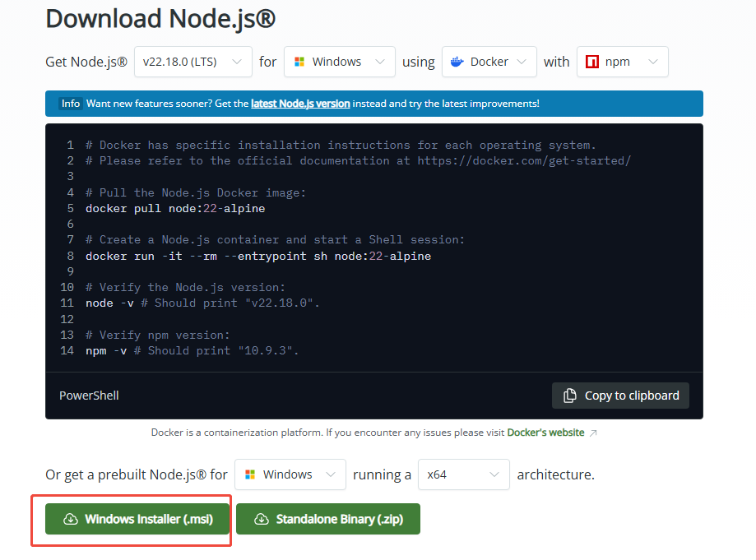Open the Docker install method dropdown

(489, 62)
